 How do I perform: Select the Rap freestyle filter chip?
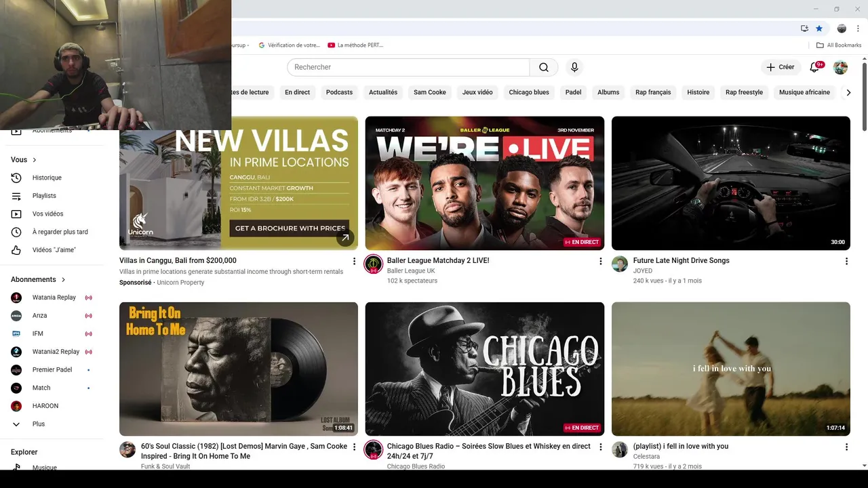(744, 92)
